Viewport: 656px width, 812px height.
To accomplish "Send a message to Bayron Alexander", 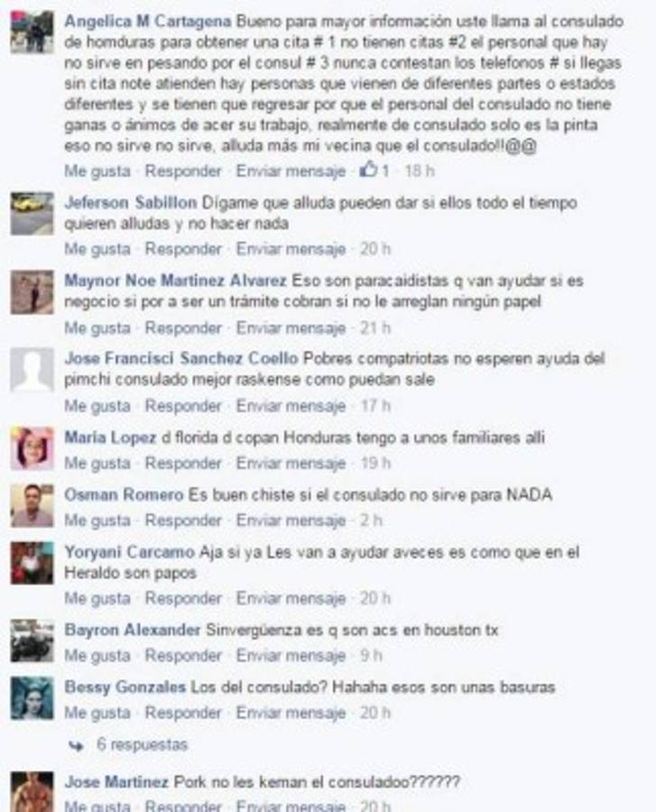I will coord(291,656).
